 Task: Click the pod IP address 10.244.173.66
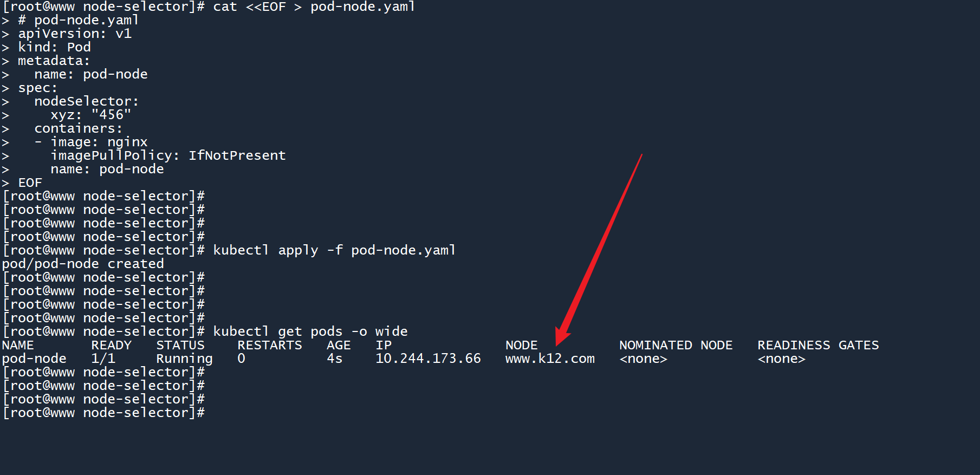point(428,359)
